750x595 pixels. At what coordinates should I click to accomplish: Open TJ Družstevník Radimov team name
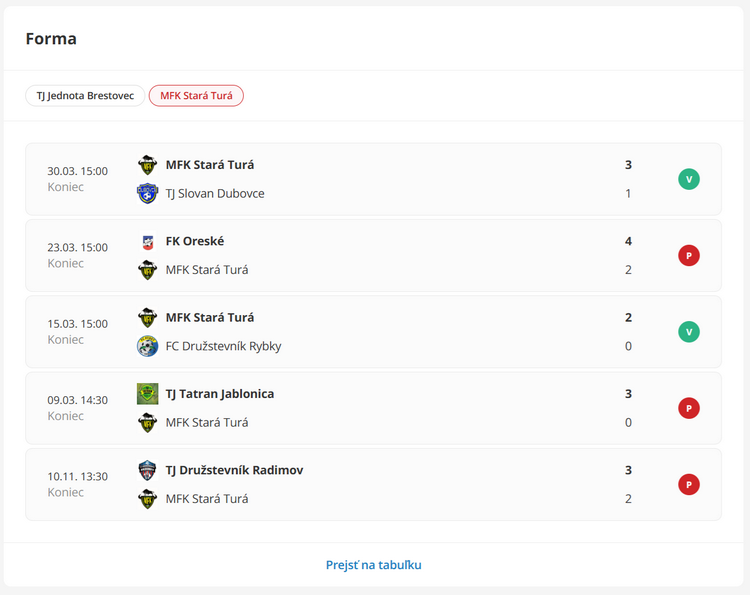click(x=234, y=470)
